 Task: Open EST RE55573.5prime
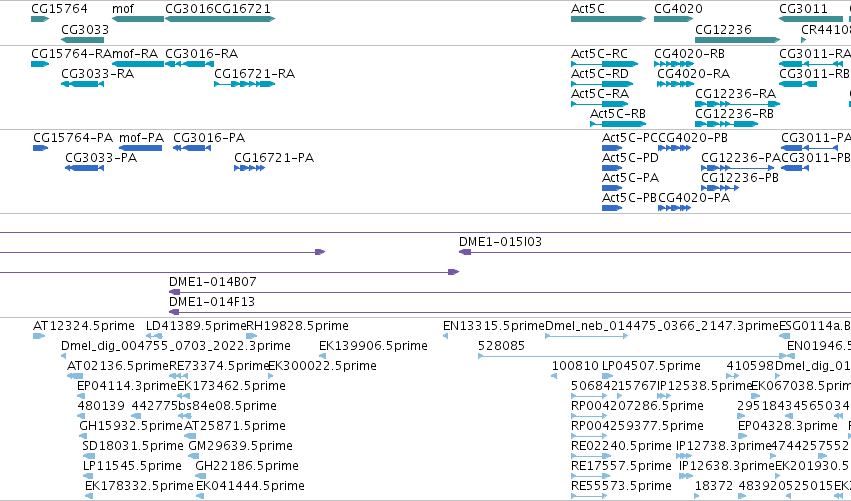click(621, 487)
